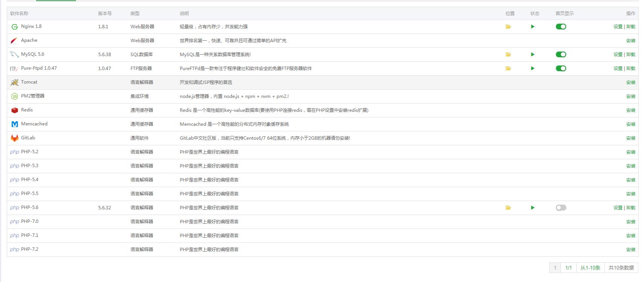Click 安装 to install PHP-5.2
This screenshot has height=282, width=644.
(x=631, y=152)
